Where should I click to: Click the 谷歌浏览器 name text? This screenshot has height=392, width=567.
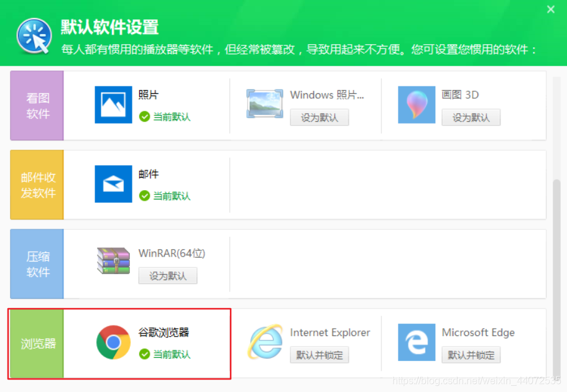164,332
